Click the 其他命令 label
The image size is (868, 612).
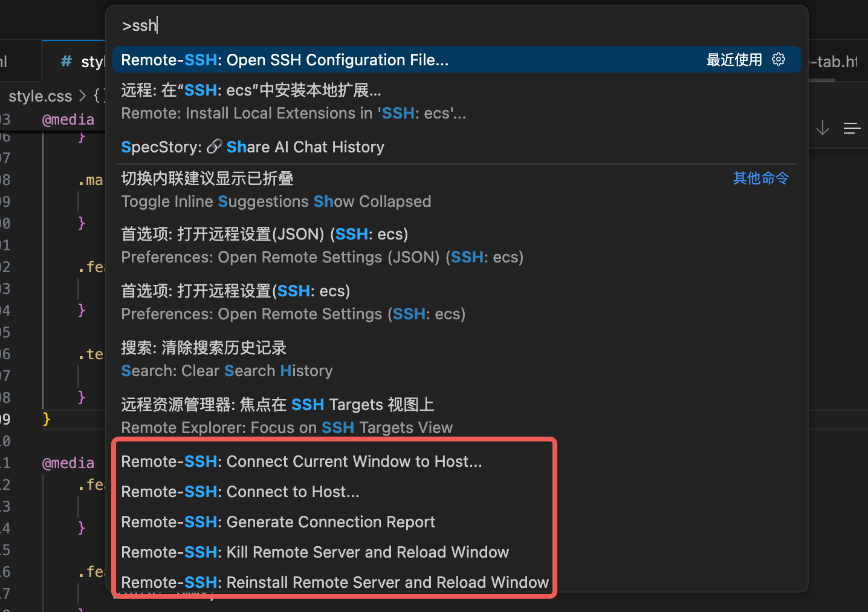[761, 178]
